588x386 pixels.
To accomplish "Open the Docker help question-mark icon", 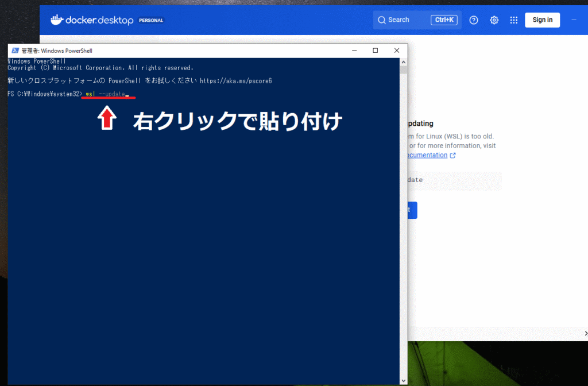I will (474, 20).
